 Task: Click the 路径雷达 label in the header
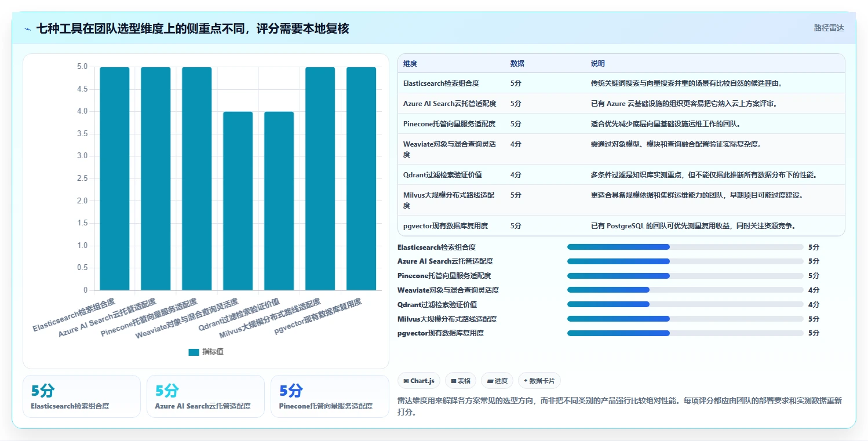tap(829, 28)
